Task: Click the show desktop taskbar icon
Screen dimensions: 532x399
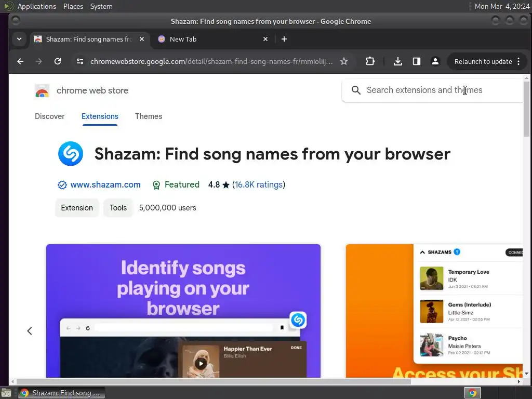Action: (6, 393)
